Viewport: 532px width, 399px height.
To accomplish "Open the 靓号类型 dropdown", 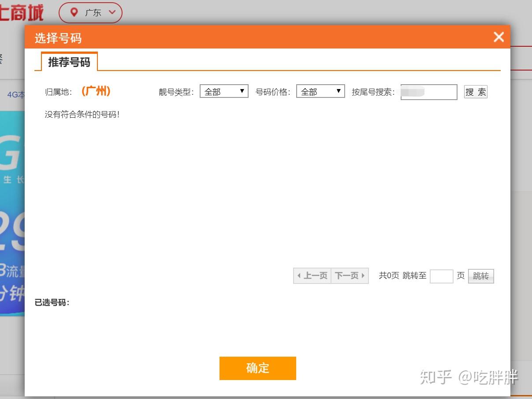I will [x=224, y=91].
